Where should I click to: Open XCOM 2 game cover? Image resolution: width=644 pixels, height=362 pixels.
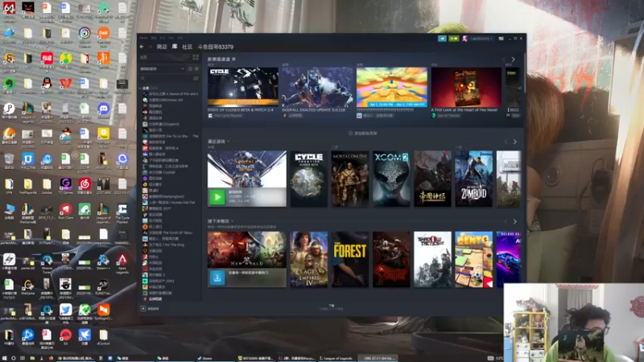point(391,179)
